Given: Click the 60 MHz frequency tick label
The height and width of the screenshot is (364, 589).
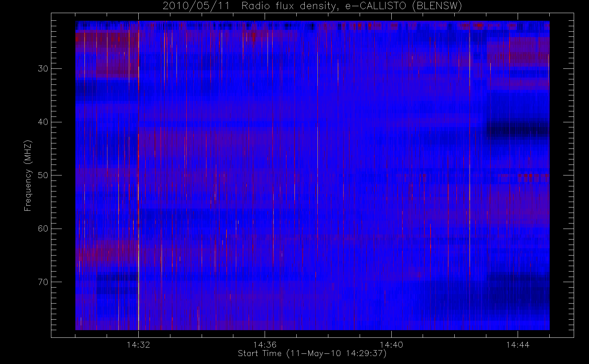Looking at the screenshot, I should 43,229.
